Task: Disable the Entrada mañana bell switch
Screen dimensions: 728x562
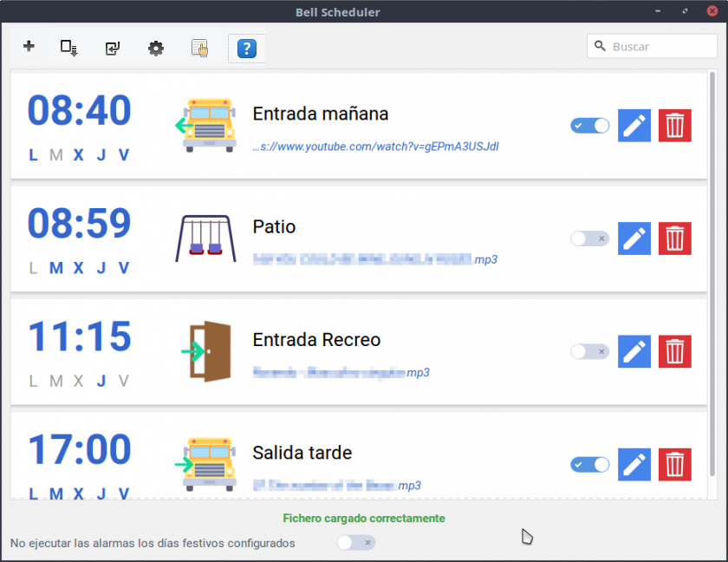Action: (589, 126)
